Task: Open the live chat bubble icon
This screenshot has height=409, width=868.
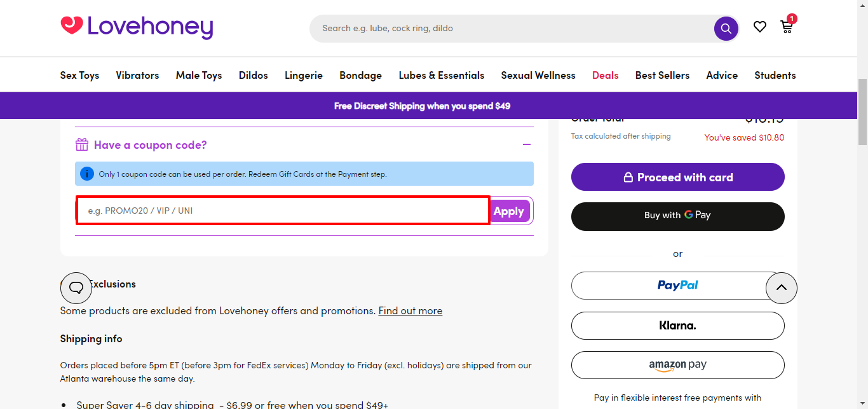Action: (76, 288)
